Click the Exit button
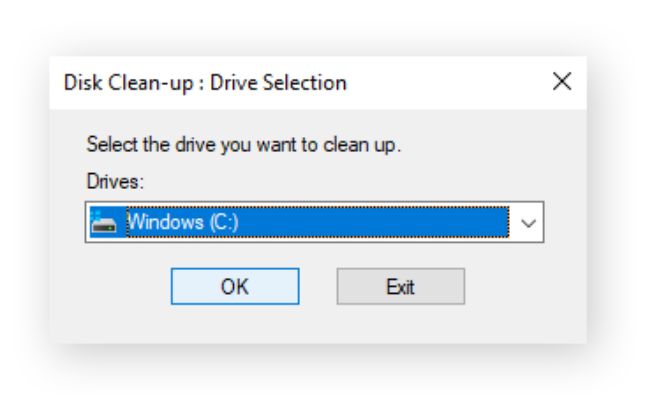 pyautogui.click(x=401, y=286)
